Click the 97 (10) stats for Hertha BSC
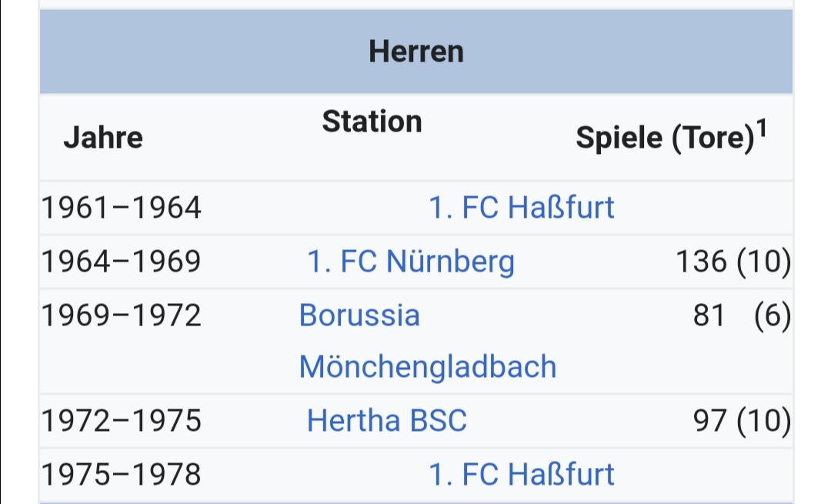831x504 pixels. [742, 421]
